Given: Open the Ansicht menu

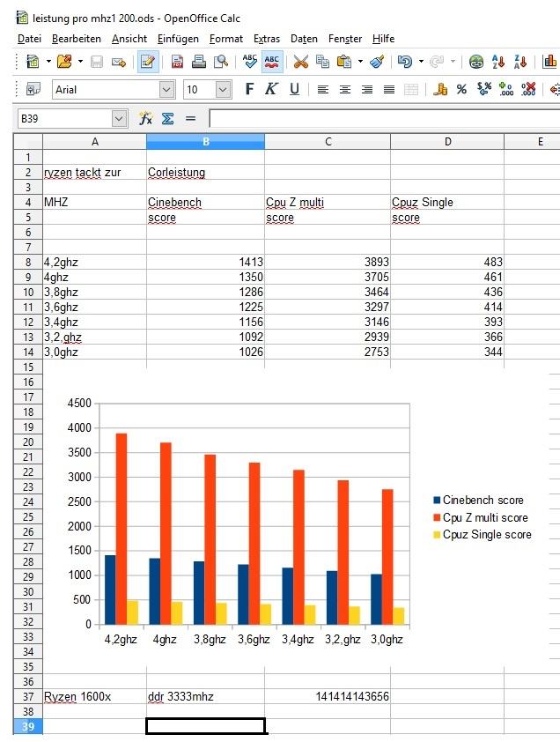Looking at the screenshot, I should (129, 39).
